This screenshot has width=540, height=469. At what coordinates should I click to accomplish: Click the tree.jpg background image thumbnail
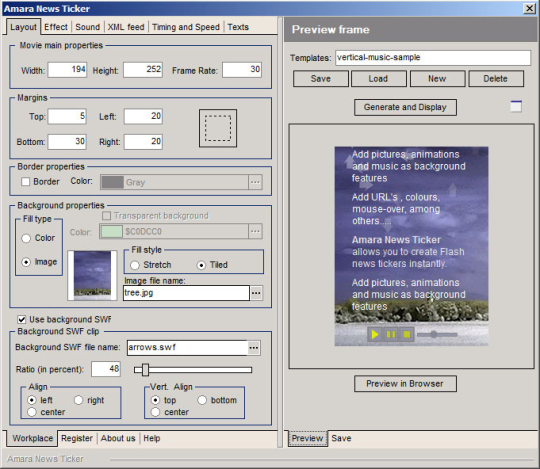[x=92, y=275]
